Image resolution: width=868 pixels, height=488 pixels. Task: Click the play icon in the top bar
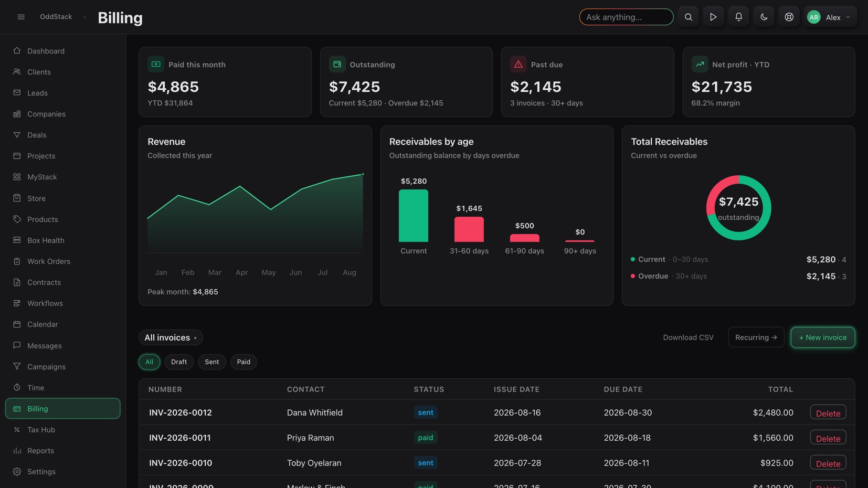coord(713,17)
